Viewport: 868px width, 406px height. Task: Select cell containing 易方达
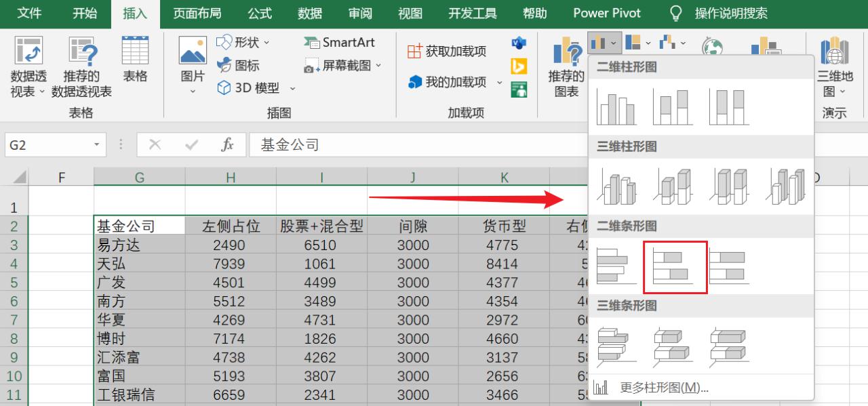(140, 245)
